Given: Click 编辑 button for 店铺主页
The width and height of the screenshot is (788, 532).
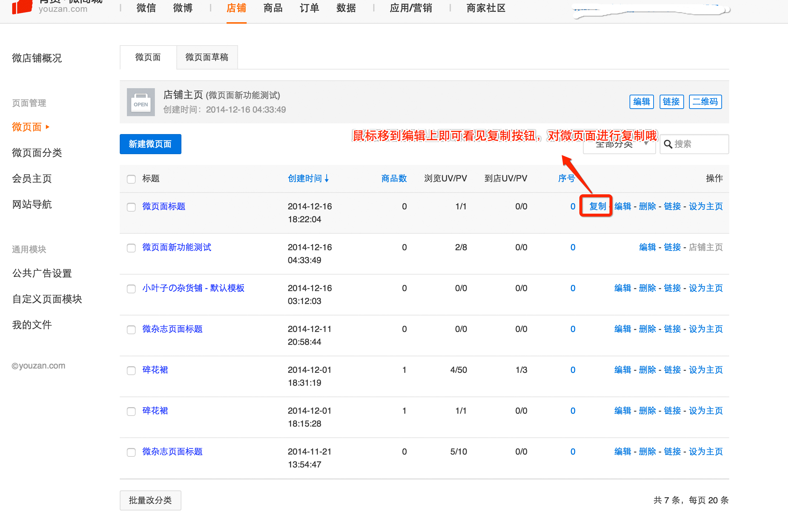Looking at the screenshot, I should point(642,102).
